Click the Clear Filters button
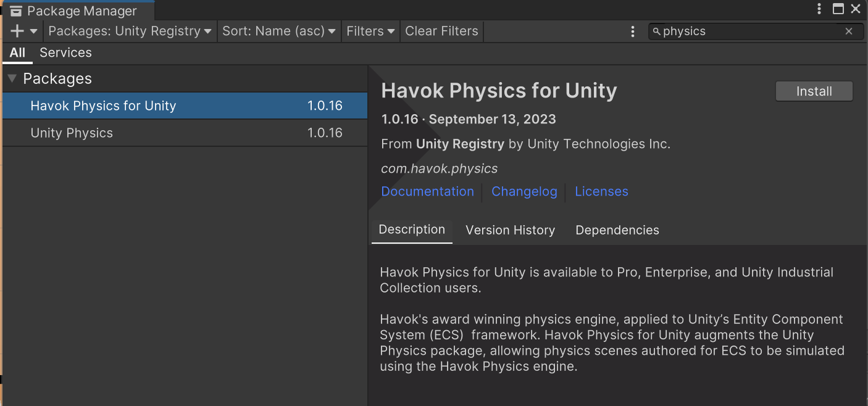Image resolution: width=868 pixels, height=406 pixels. pos(441,31)
